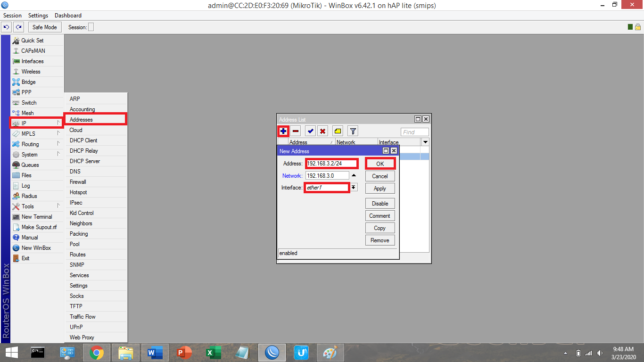The height and width of the screenshot is (362, 644).
Task: Click Copy in the New Address dialog
Action: 380,228
